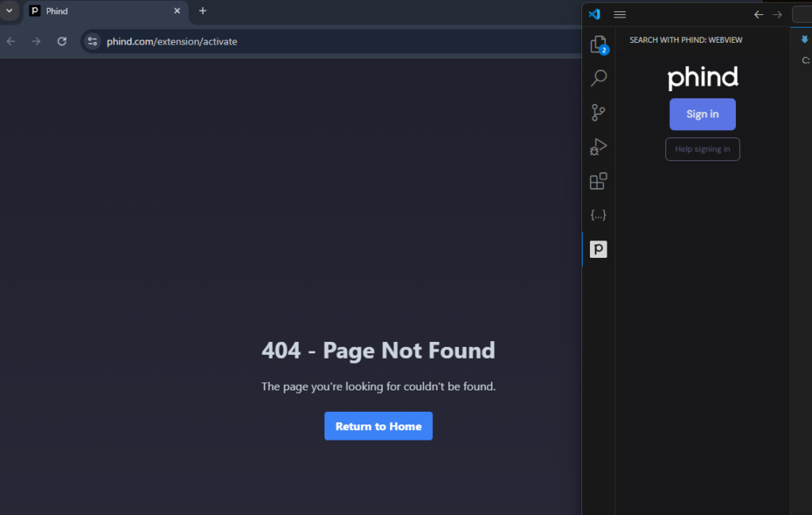Open a new browser tab

point(202,11)
